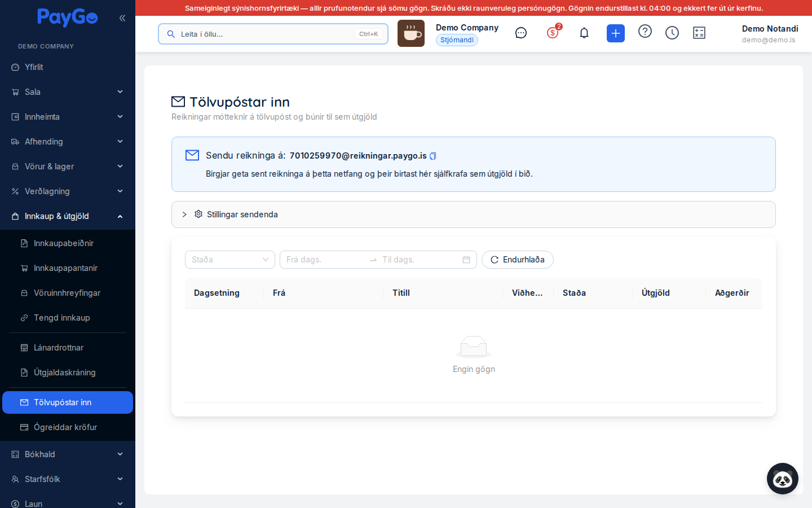Expand the Bókhald menu
The width and height of the screenshot is (812, 508).
coord(68,454)
